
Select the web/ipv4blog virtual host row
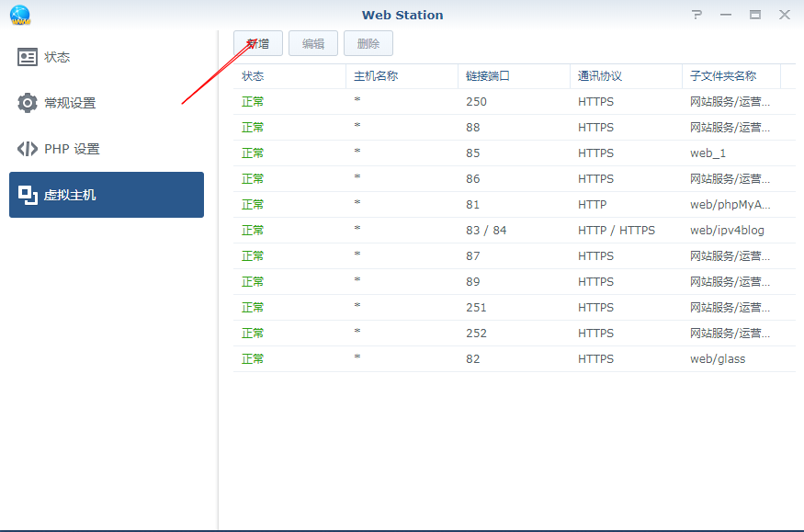tap(515, 231)
